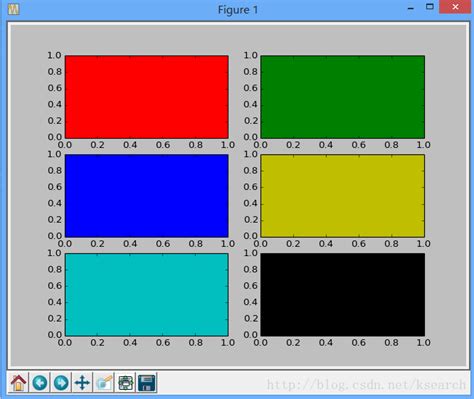Image resolution: width=474 pixels, height=399 pixels.
Task: Minimize the Figure 1 window
Action: point(411,7)
